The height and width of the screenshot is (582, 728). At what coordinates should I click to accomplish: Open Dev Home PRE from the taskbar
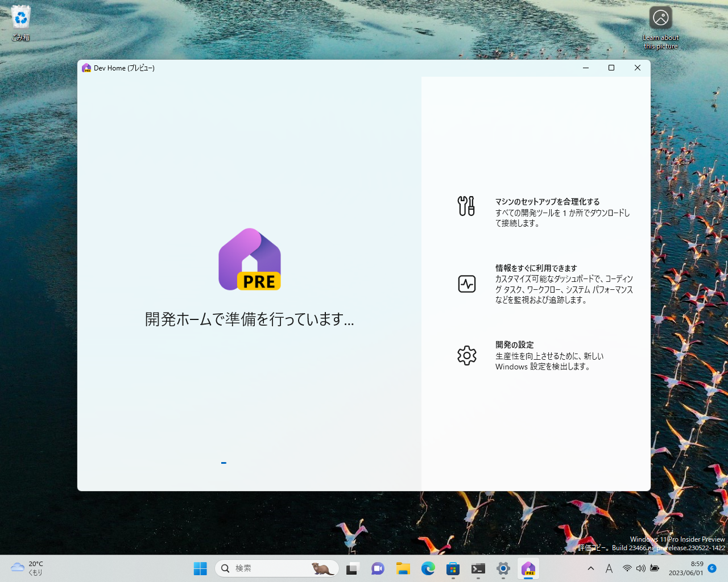528,569
